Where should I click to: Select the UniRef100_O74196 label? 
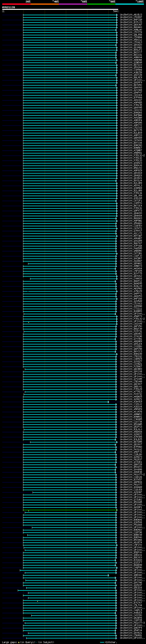tap(131, 337)
